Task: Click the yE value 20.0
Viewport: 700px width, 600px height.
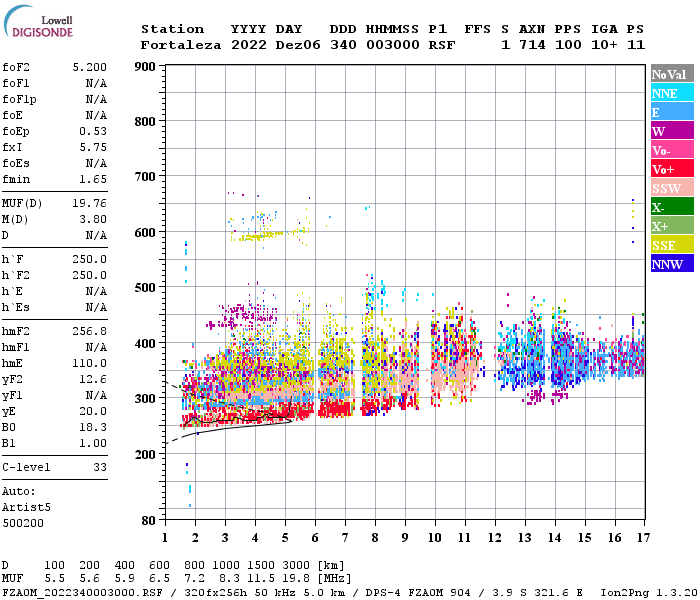Action: [93, 412]
